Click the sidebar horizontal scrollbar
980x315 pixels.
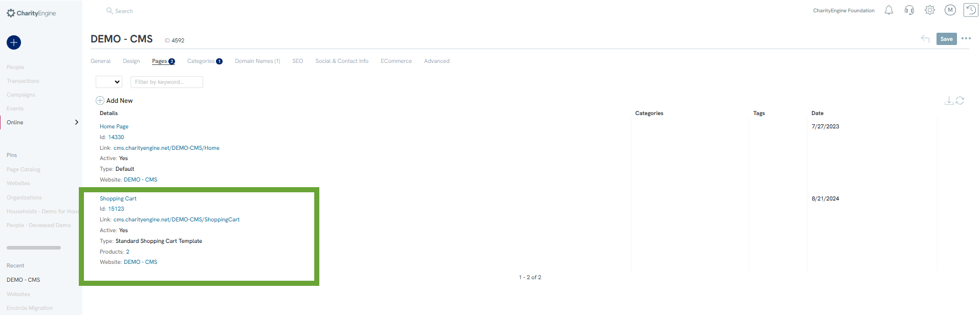coord(34,247)
